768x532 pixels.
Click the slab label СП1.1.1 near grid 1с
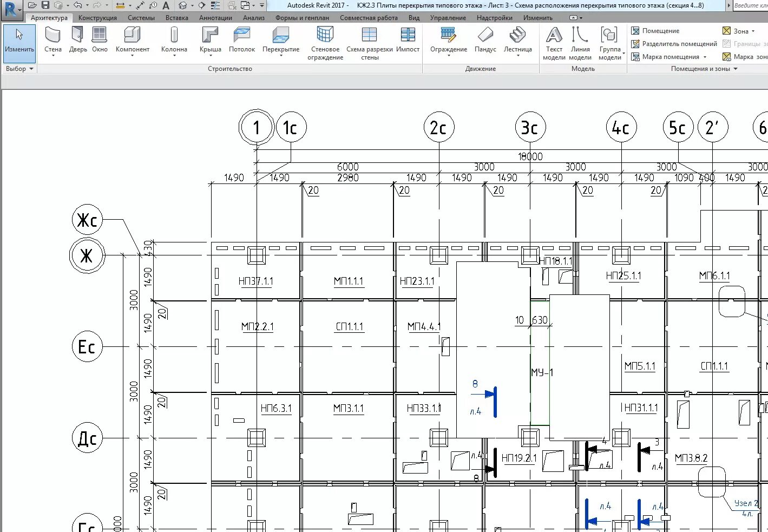pos(350,327)
